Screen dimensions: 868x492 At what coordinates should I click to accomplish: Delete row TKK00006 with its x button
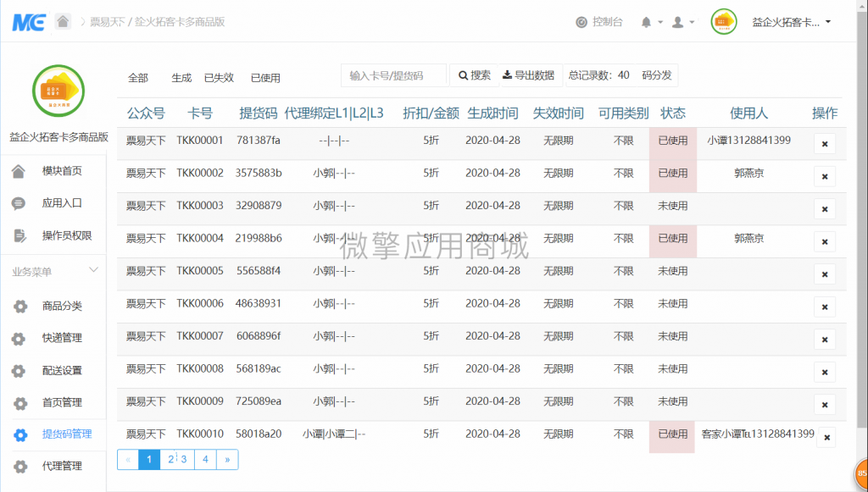point(825,307)
